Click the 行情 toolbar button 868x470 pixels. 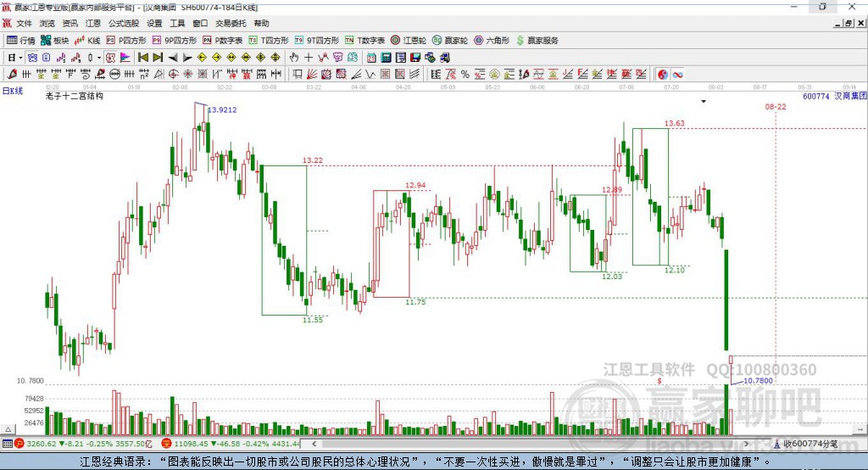tap(21, 41)
